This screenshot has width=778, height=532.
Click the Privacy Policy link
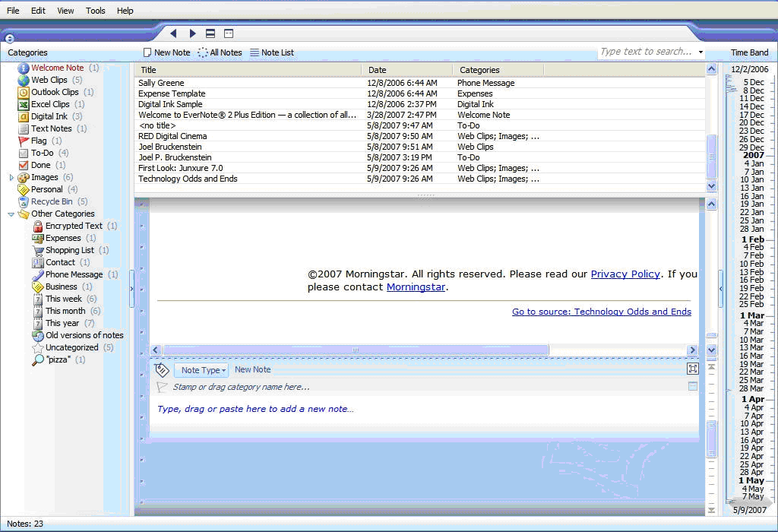[x=625, y=274]
